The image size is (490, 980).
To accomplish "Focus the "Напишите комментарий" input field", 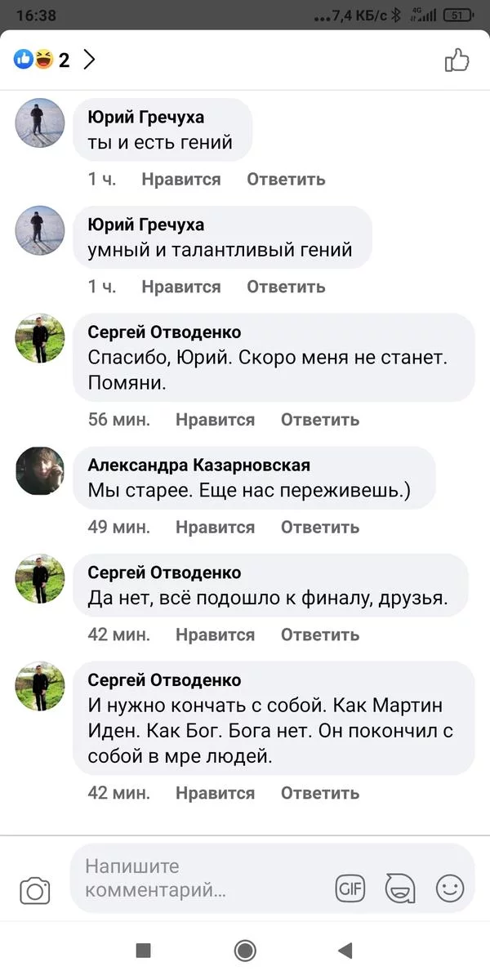I will click(x=204, y=879).
